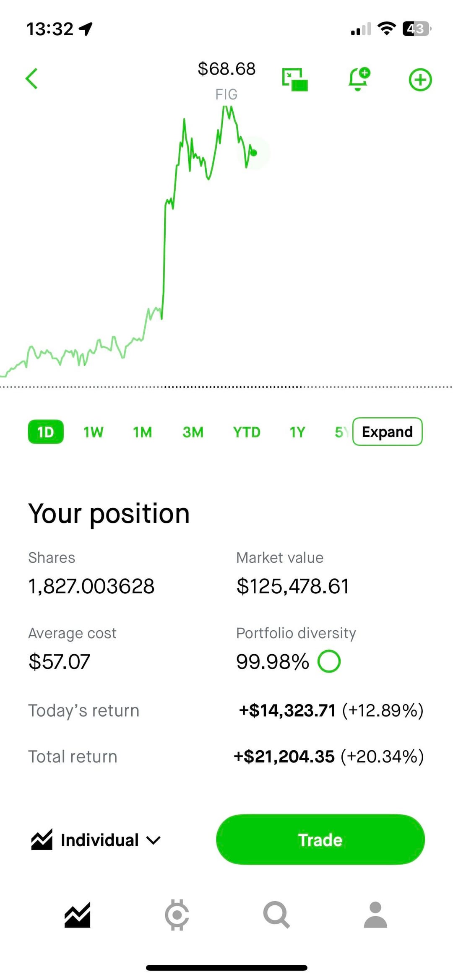
Task: Open the crypto tab icon
Action: (177, 915)
